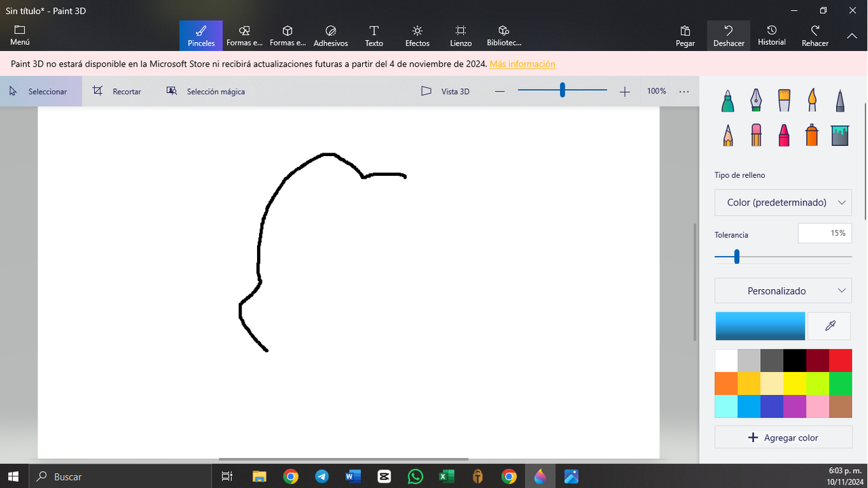
Task: Open the Menú folder button
Action: pos(20,35)
